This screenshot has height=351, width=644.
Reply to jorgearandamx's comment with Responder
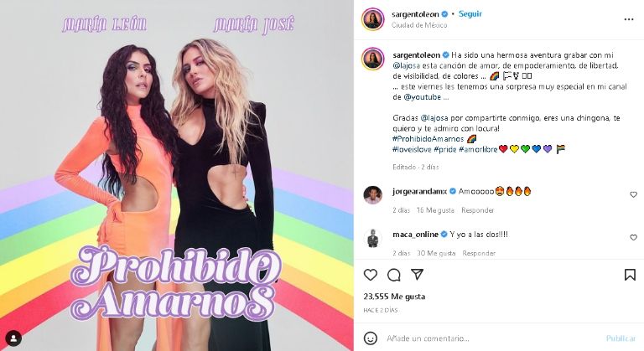click(478, 210)
